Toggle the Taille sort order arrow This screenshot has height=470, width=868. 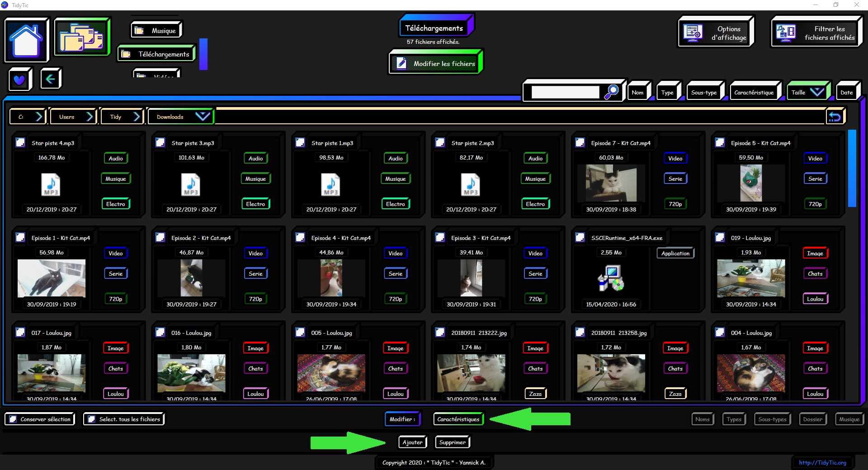[x=817, y=92]
